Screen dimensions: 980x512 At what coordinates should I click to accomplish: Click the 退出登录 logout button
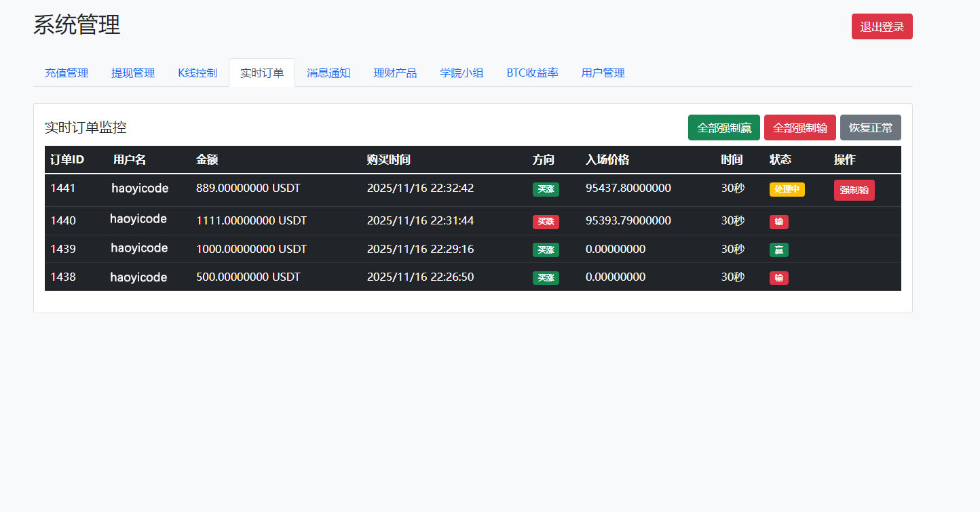[x=882, y=26]
